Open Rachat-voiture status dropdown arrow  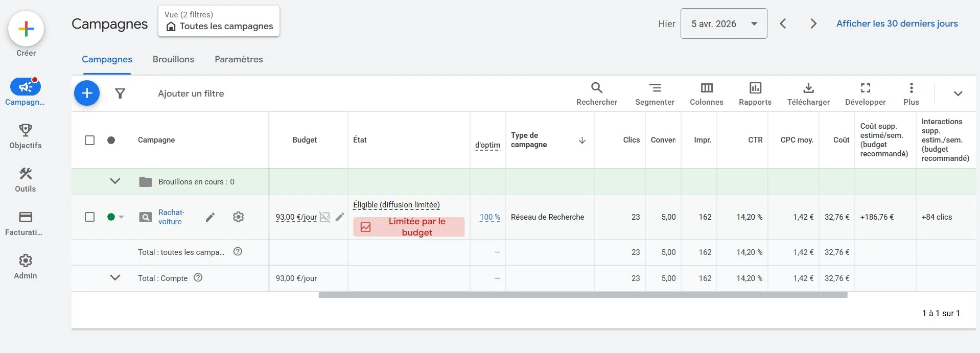click(x=121, y=217)
